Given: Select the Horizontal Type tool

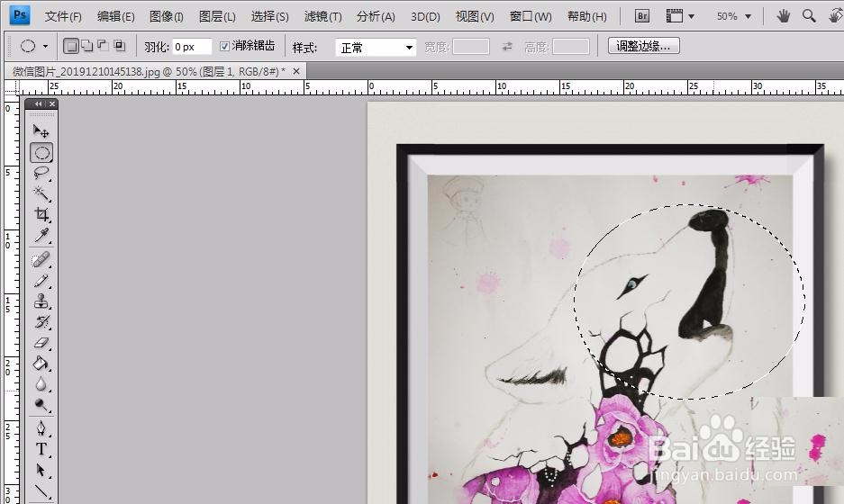Looking at the screenshot, I should click(x=41, y=449).
